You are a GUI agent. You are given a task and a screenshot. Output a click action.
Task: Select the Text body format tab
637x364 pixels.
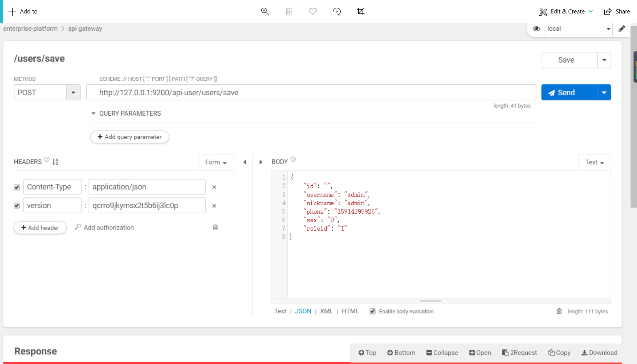click(x=280, y=311)
